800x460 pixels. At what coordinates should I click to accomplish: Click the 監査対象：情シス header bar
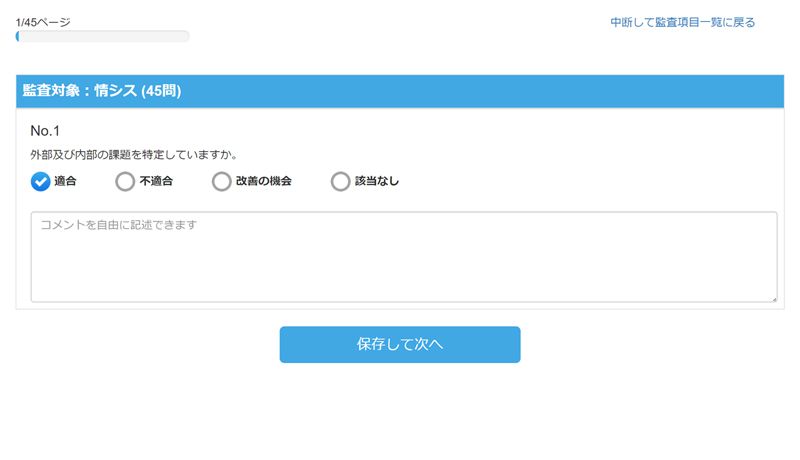point(400,91)
